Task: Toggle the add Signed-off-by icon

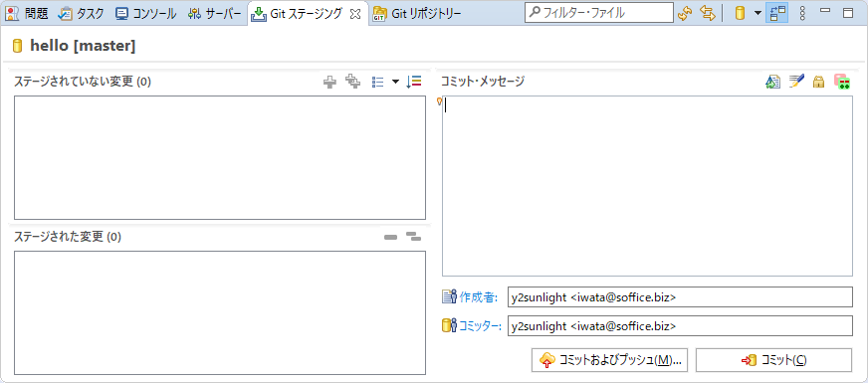Action: (796, 82)
